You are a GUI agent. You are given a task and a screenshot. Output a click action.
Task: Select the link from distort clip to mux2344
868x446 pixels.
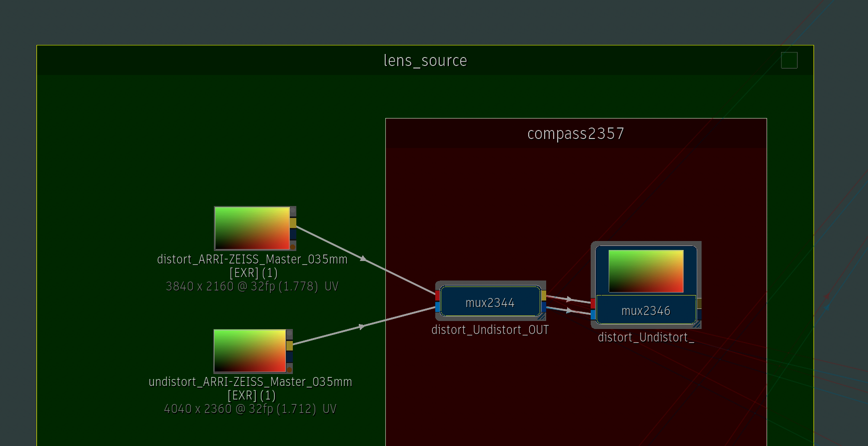coord(364,259)
